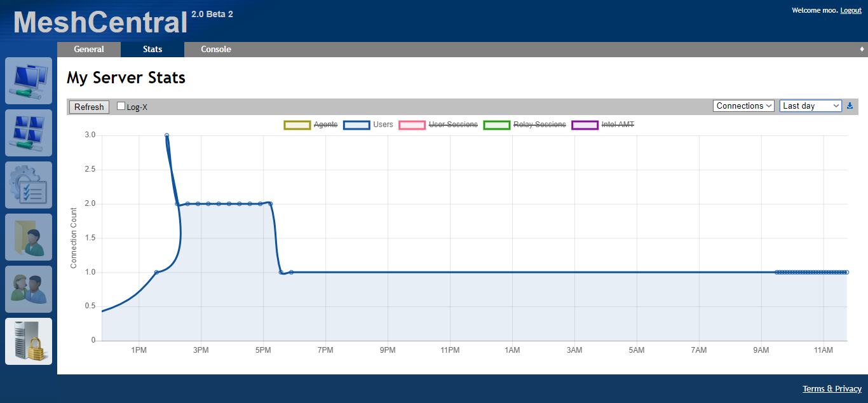Click the Intel AMT legend color box

[585, 125]
